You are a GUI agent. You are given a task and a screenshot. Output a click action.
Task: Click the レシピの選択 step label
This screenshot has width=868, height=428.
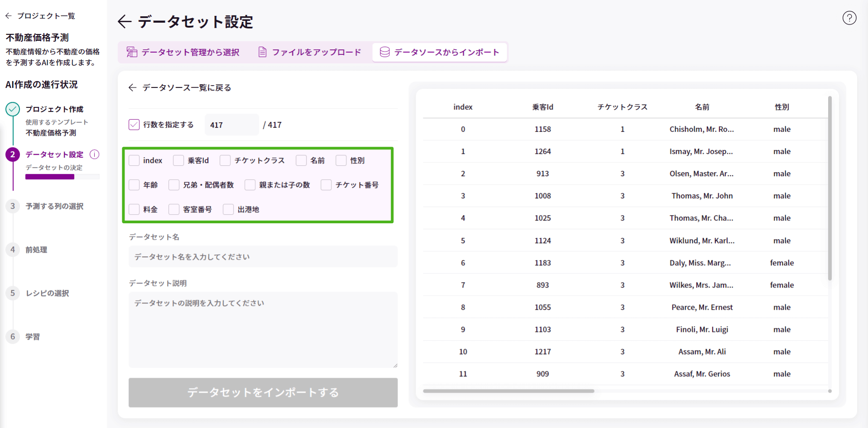pos(47,293)
